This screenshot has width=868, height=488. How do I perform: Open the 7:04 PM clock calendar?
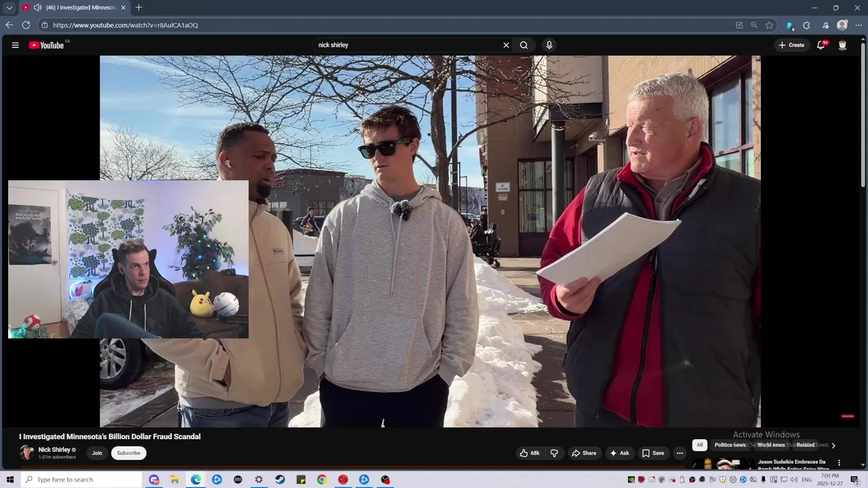pos(830,480)
